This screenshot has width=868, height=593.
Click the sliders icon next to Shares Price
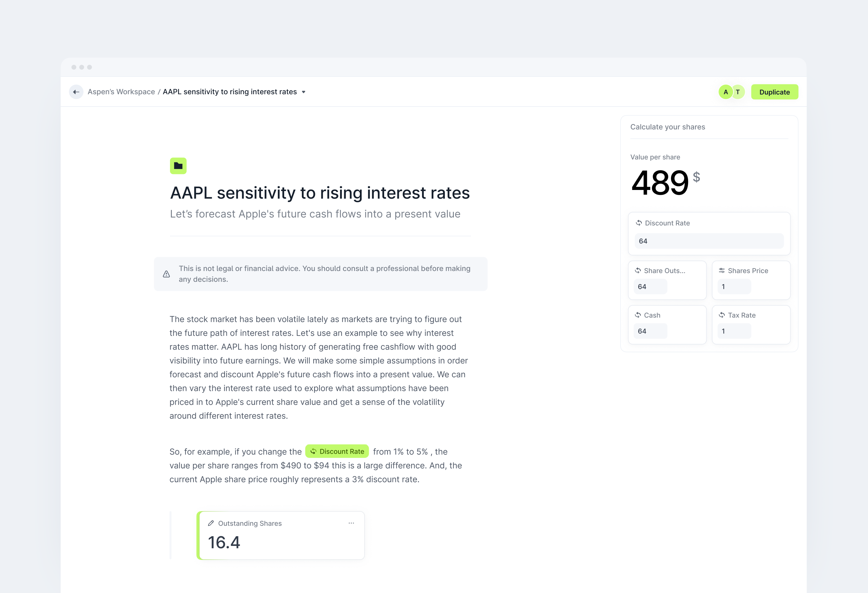click(722, 271)
